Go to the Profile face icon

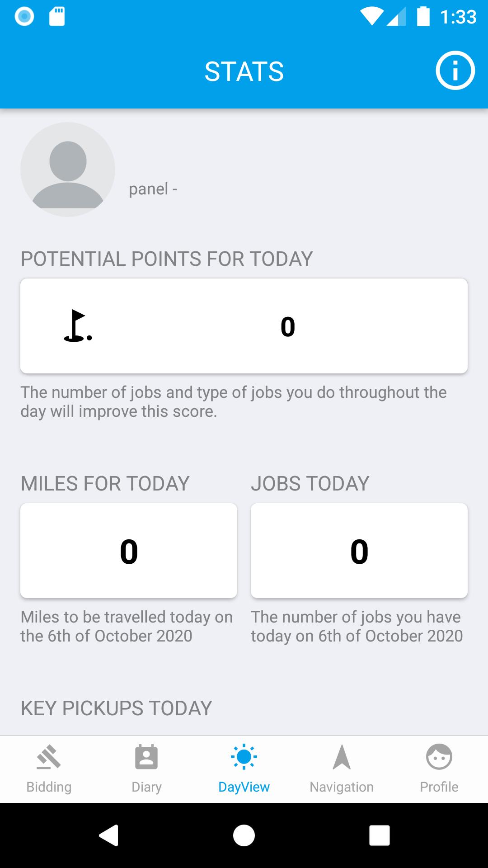439,757
